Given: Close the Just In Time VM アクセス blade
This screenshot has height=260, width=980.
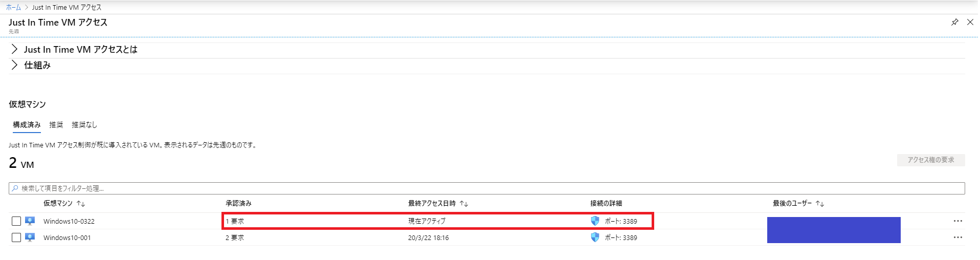Looking at the screenshot, I should click(970, 22).
